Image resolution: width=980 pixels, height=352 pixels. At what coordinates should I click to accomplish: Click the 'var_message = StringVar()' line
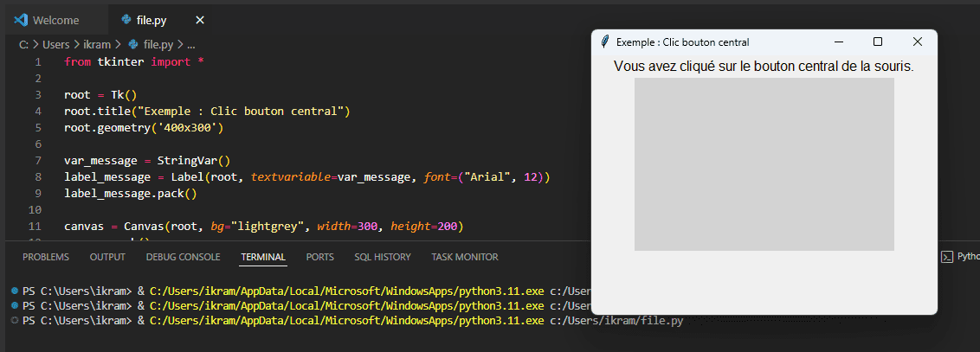147,160
